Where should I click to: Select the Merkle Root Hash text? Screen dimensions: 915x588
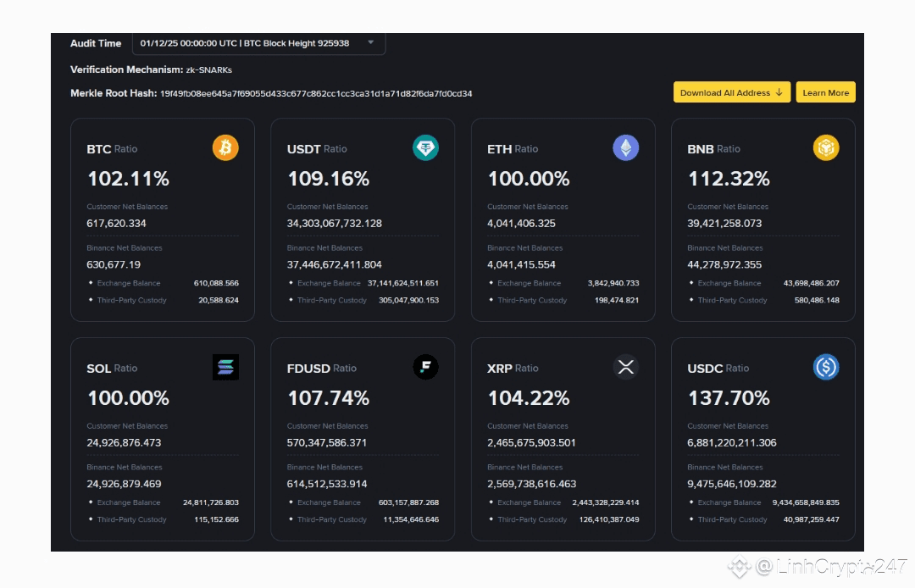point(316,93)
